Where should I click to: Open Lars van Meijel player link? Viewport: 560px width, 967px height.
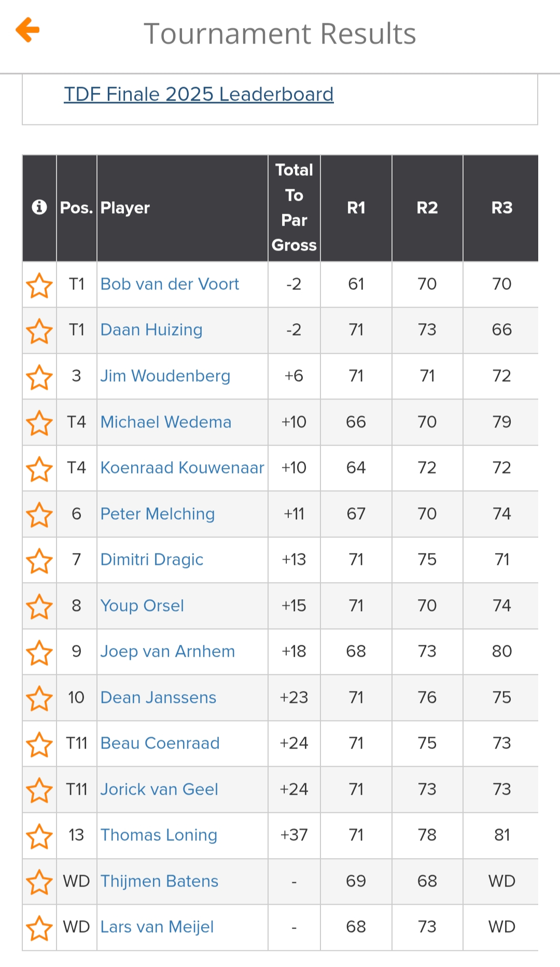(157, 927)
